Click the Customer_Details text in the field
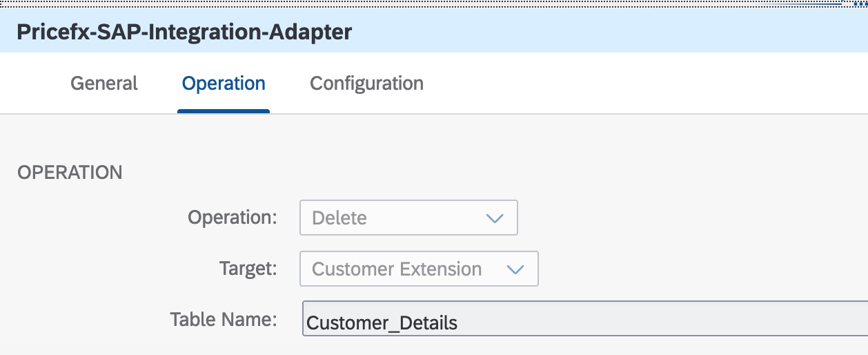The image size is (868, 355). (x=382, y=323)
